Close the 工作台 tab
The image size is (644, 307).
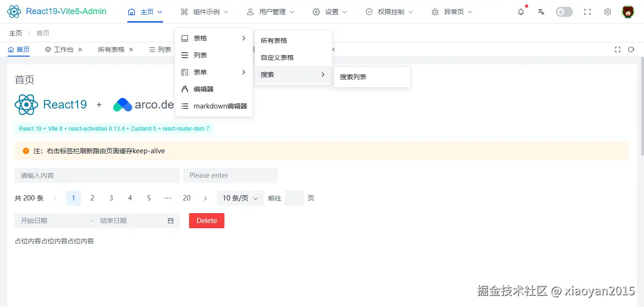80,50
